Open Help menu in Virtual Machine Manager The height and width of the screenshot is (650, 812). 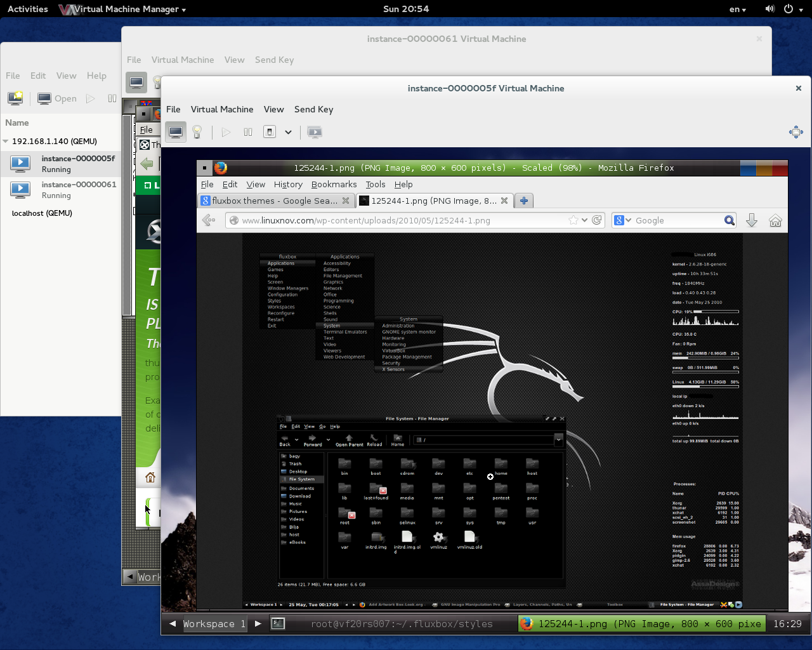coord(96,76)
